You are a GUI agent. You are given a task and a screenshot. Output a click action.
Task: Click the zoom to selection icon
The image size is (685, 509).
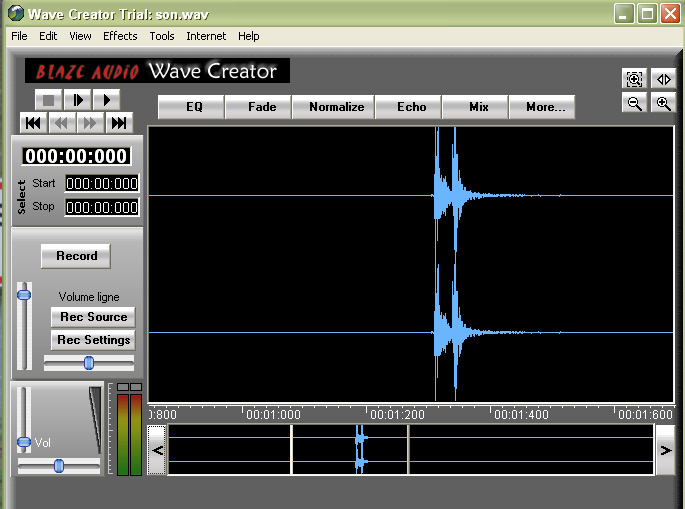tap(634, 79)
